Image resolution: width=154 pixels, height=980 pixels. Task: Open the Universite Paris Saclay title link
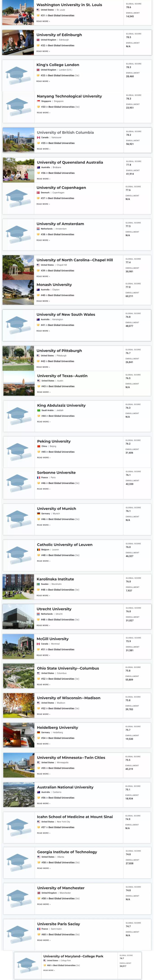58,923
